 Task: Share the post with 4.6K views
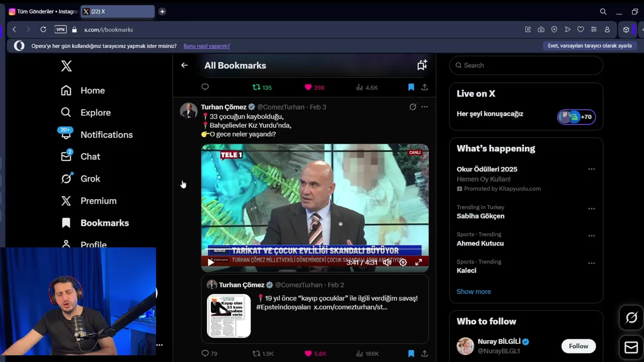[x=425, y=87]
